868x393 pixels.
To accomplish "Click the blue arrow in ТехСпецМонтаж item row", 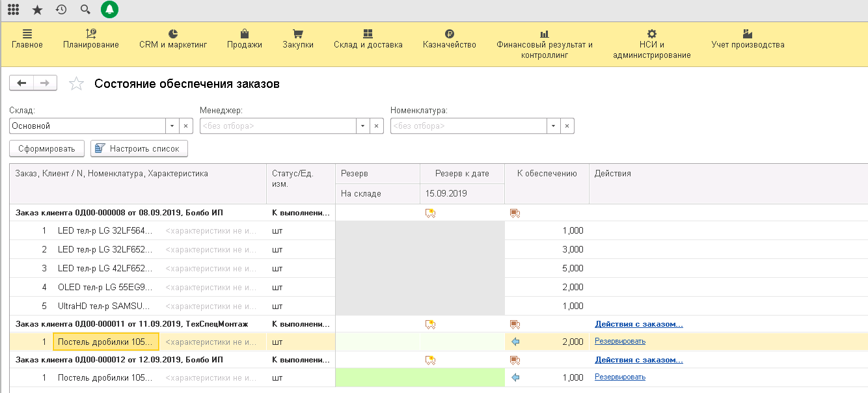I will [516, 342].
